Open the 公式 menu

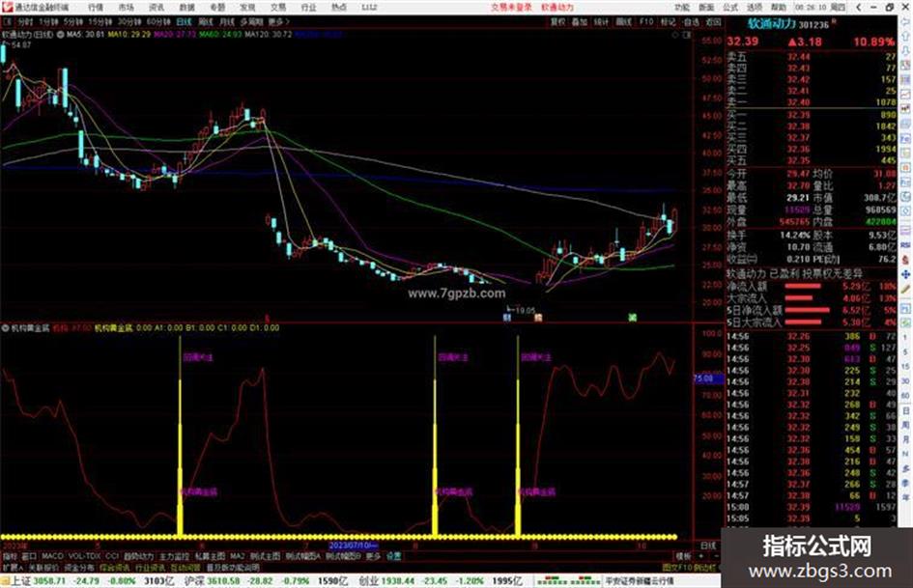point(730,8)
